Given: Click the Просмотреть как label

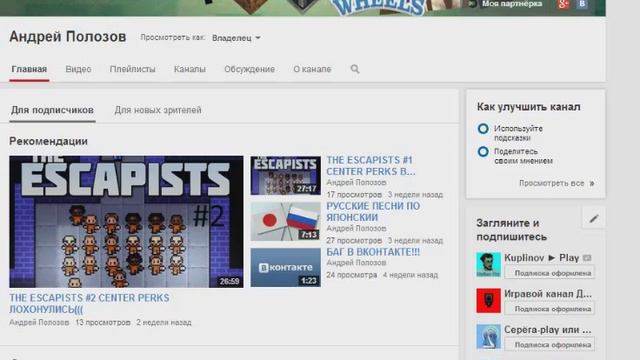Looking at the screenshot, I should point(173,38).
